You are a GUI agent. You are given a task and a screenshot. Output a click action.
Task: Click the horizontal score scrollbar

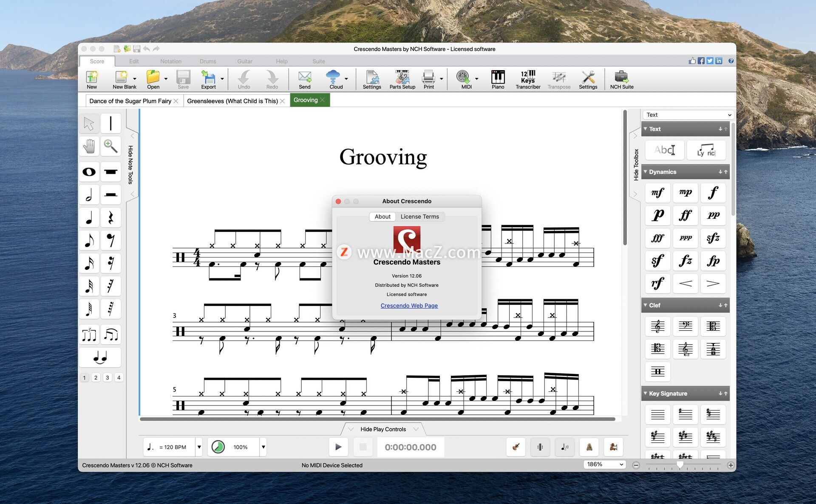pyautogui.click(x=377, y=419)
